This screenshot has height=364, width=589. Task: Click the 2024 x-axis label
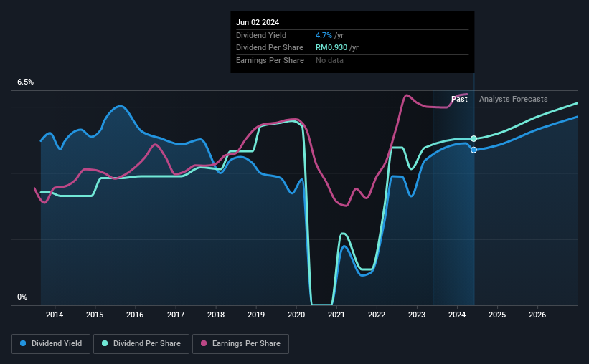[x=457, y=315]
